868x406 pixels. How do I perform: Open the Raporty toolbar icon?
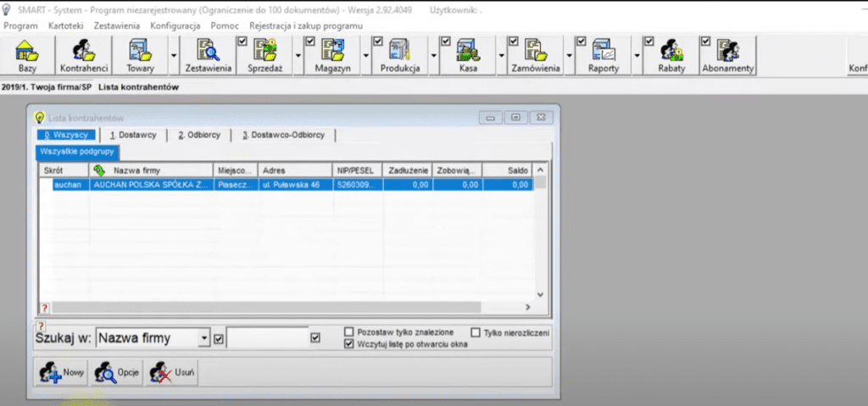click(x=604, y=56)
